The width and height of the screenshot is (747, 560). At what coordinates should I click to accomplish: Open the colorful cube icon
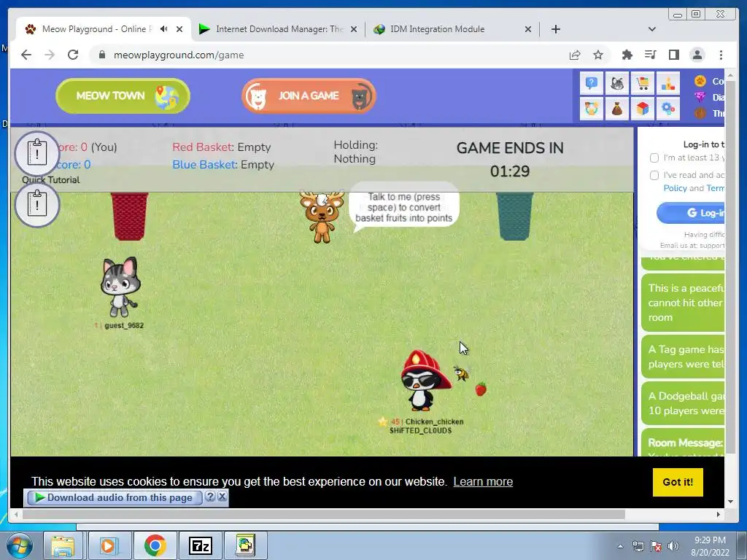tap(642, 109)
